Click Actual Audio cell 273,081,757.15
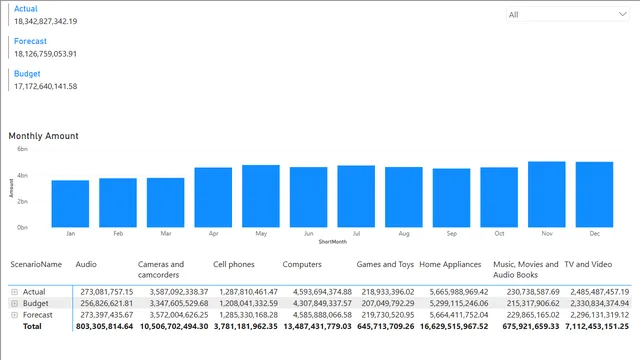 (107, 292)
